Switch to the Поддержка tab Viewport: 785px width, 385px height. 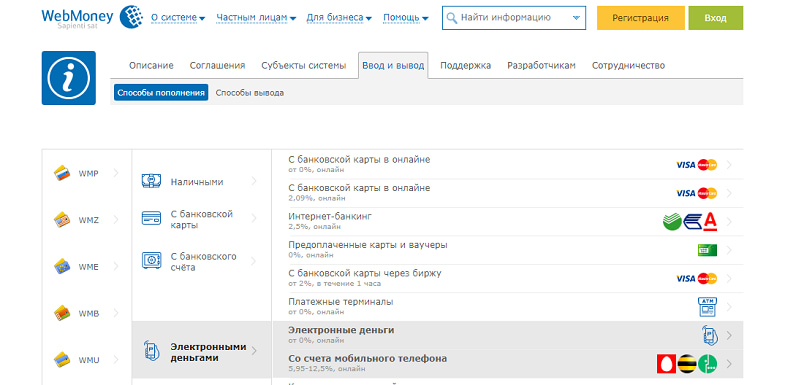(466, 66)
